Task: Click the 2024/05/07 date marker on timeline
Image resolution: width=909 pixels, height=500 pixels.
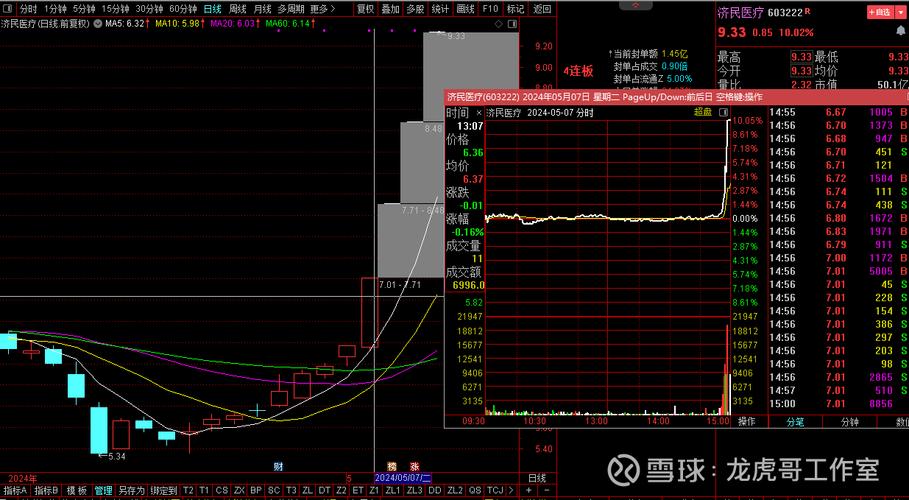Action: click(x=401, y=478)
